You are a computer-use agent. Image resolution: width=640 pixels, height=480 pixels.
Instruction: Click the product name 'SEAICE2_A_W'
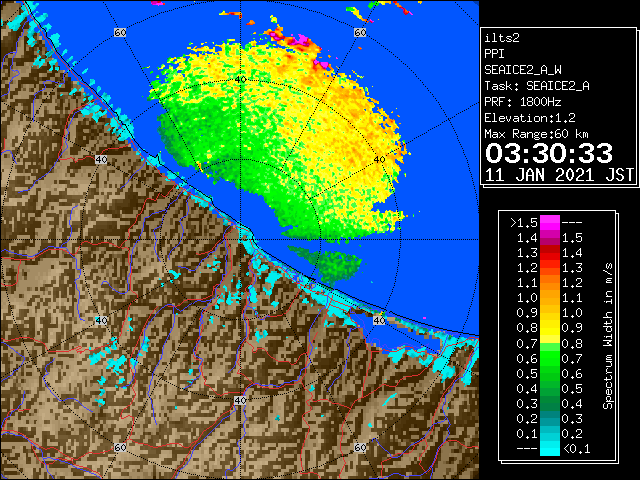click(523, 70)
